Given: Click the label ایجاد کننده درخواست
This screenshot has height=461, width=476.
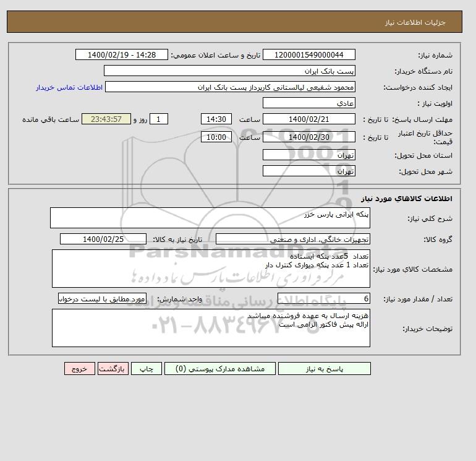Looking at the screenshot, I should tap(418, 87).
